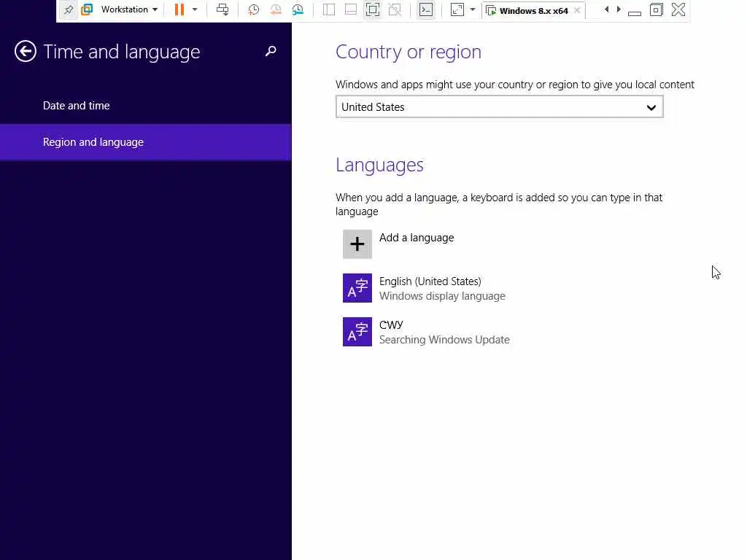This screenshot has height=560, width=747.
Task: Click the CWY language name
Action: pos(391,324)
